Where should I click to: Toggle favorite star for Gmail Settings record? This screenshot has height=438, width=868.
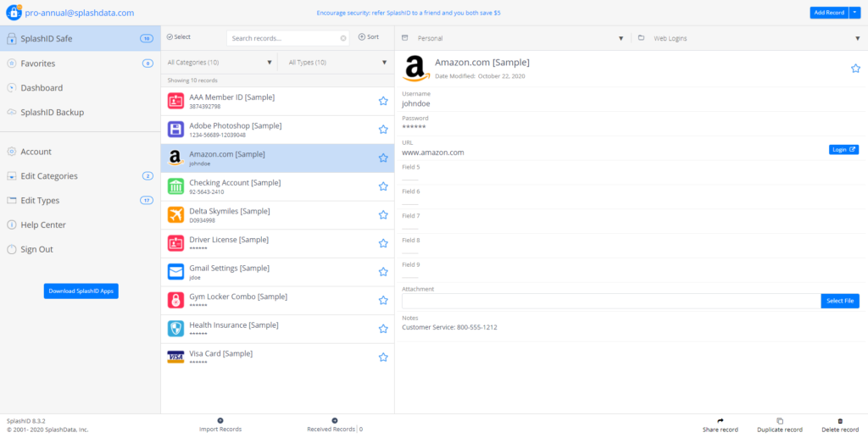(383, 272)
